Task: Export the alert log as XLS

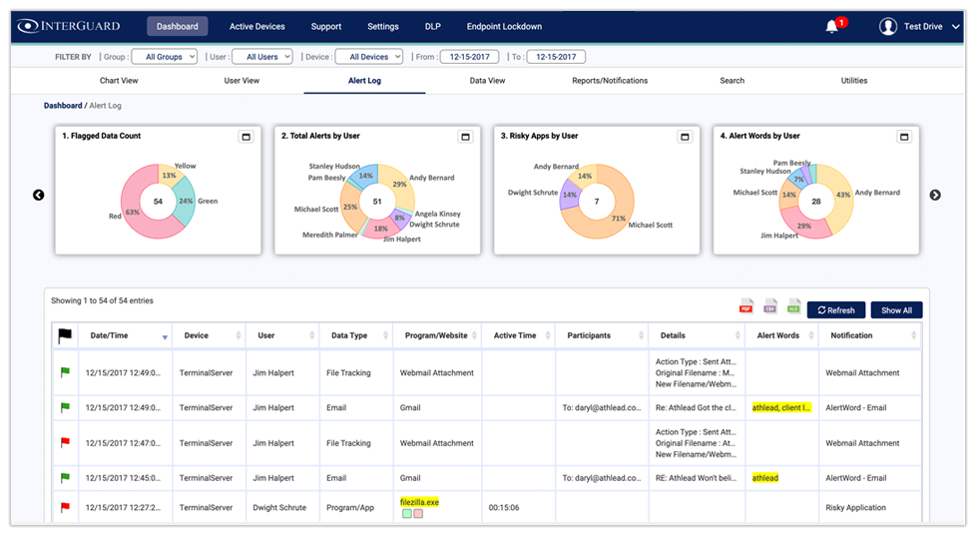Action: point(793,306)
